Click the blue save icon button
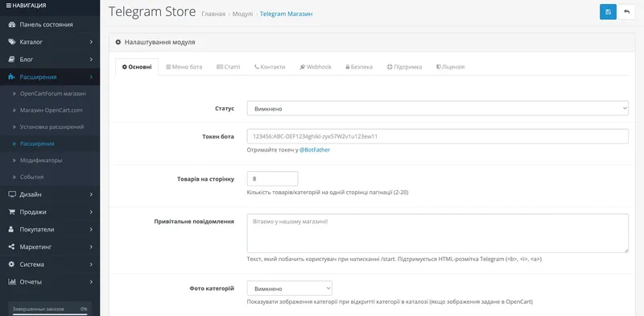644x316 pixels. coord(608,12)
